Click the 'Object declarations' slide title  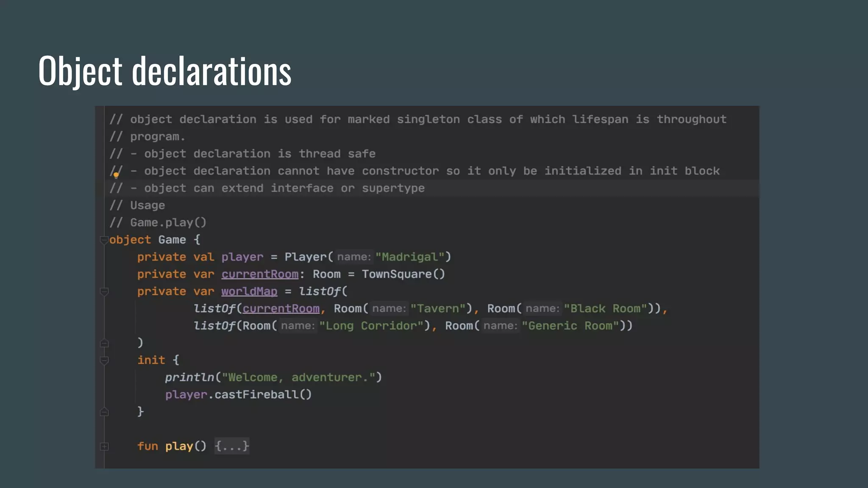pyautogui.click(x=165, y=71)
